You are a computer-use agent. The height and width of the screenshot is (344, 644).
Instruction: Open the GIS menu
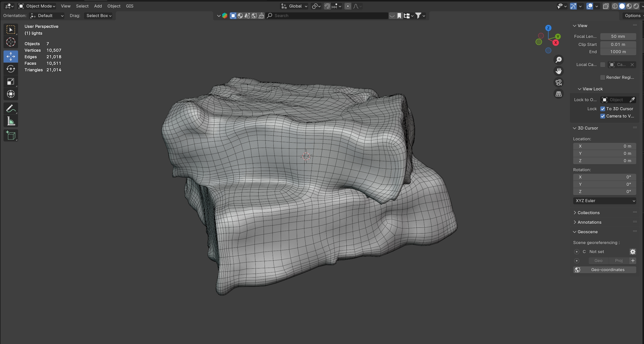(130, 6)
